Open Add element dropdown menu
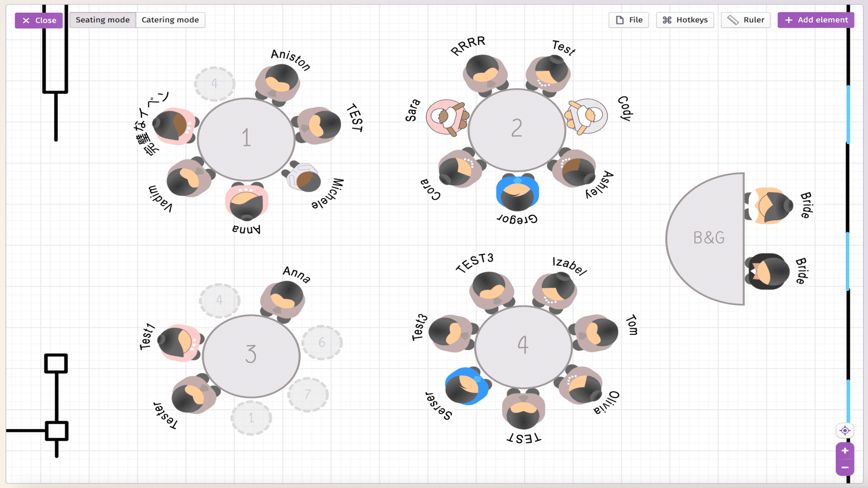868x488 pixels. point(817,20)
